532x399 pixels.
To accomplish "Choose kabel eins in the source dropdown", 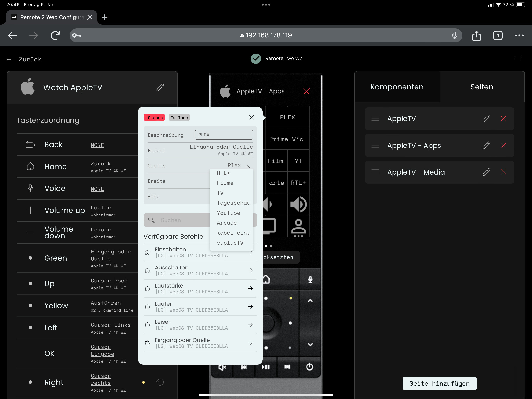I will pyautogui.click(x=233, y=233).
